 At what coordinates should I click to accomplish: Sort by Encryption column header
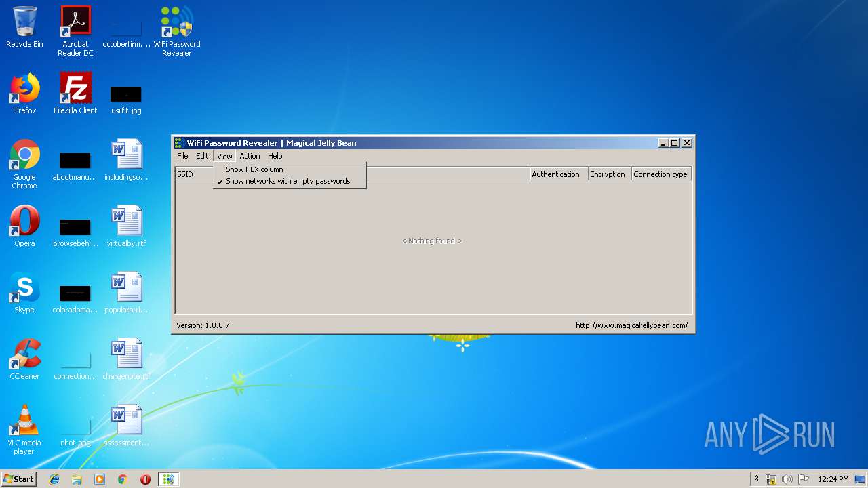(x=610, y=174)
